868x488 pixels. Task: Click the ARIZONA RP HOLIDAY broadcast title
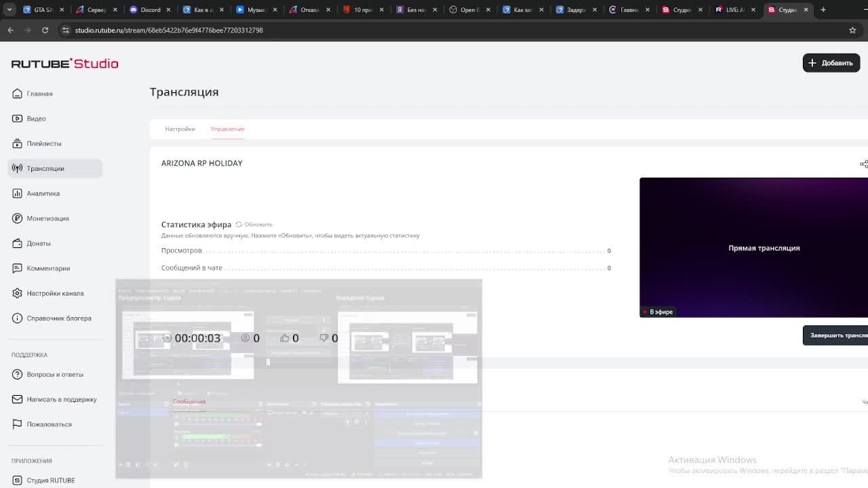tap(201, 163)
